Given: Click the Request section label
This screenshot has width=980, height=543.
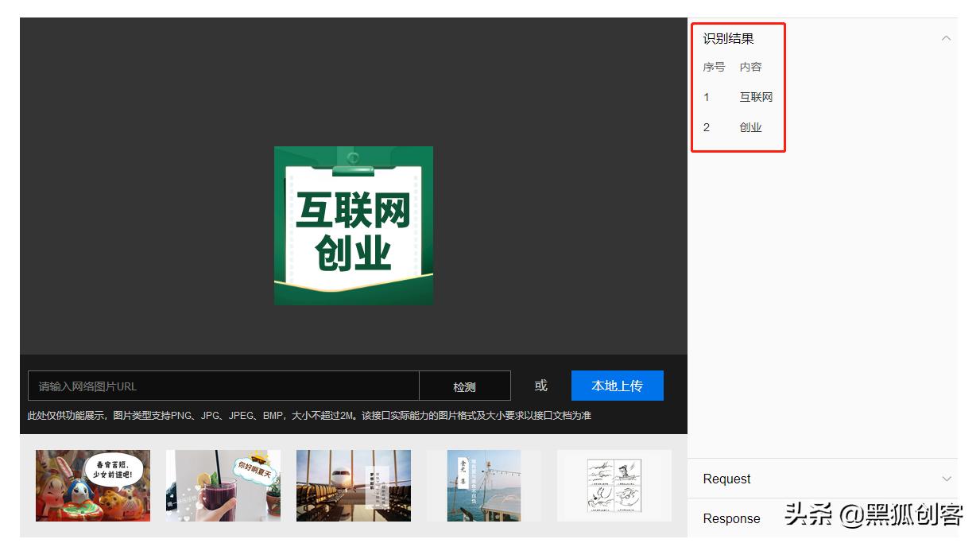Looking at the screenshot, I should pyautogui.click(x=726, y=479).
